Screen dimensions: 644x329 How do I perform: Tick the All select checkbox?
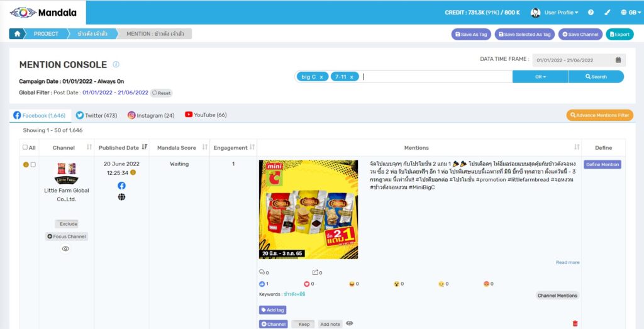coord(25,147)
